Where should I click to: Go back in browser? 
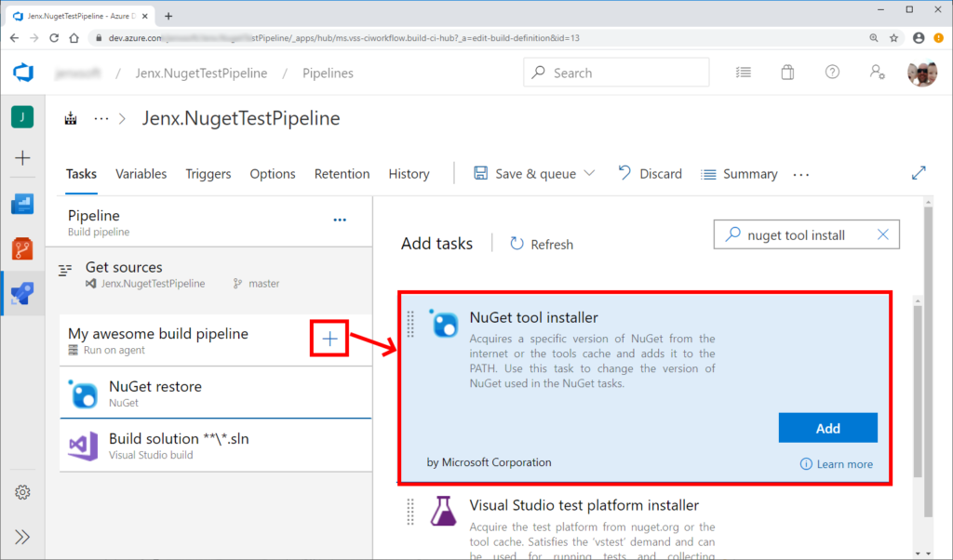coord(15,37)
